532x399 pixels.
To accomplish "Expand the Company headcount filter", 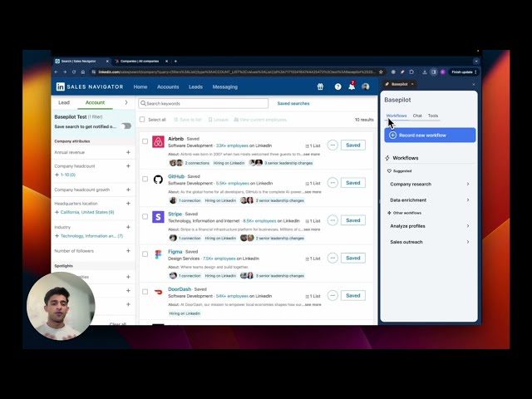I will point(128,166).
